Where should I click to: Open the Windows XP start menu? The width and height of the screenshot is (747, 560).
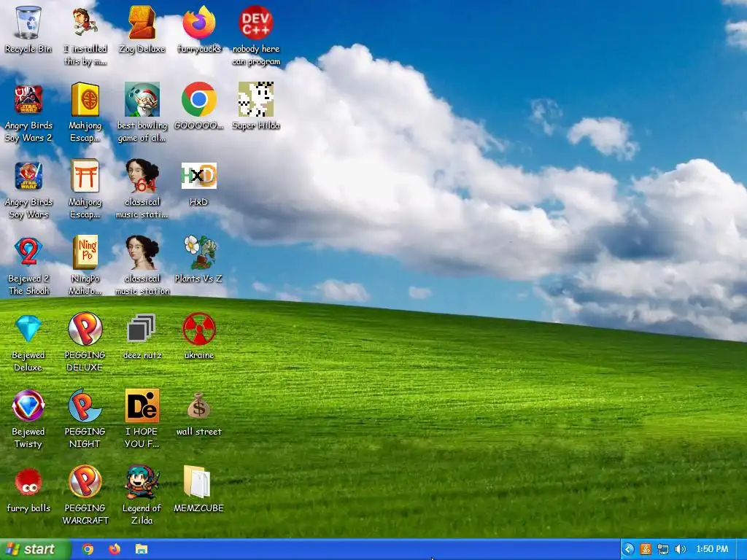click(35, 550)
